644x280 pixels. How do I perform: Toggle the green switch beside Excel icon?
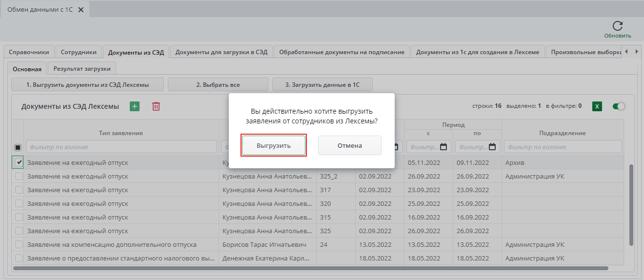(619, 106)
